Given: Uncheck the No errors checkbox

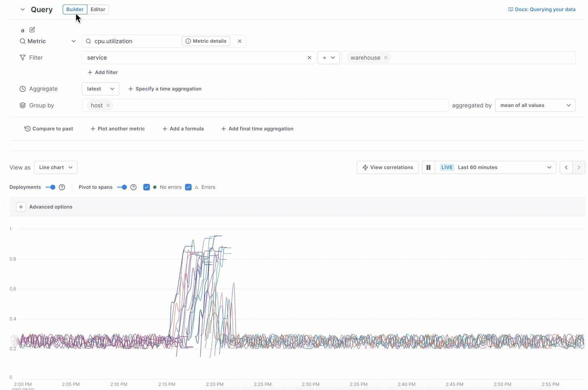Looking at the screenshot, I should [146, 187].
